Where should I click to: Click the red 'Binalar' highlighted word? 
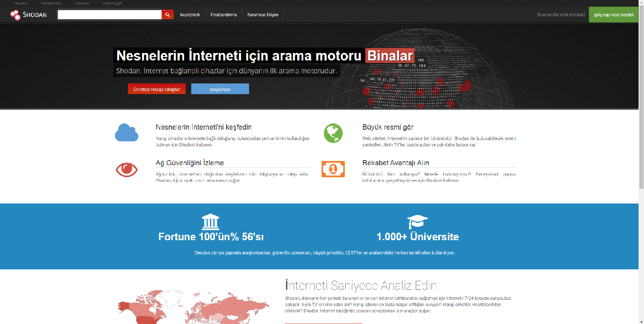tap(390, 55)
